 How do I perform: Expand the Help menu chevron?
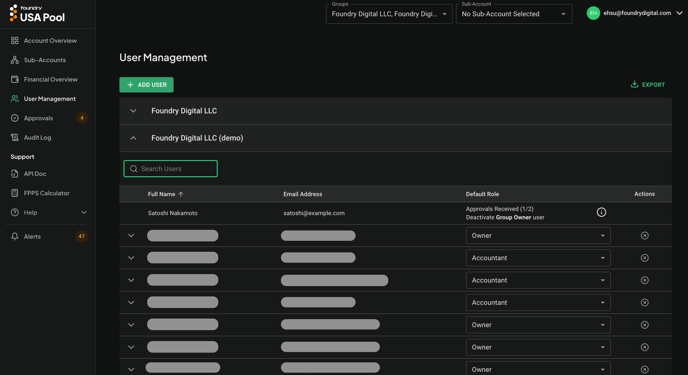pos(84,212)
